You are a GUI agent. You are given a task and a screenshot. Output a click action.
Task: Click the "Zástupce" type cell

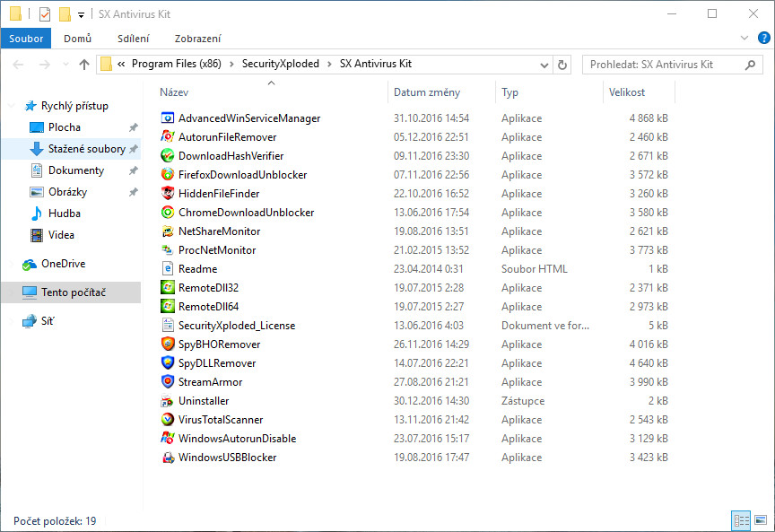[523, 401]
